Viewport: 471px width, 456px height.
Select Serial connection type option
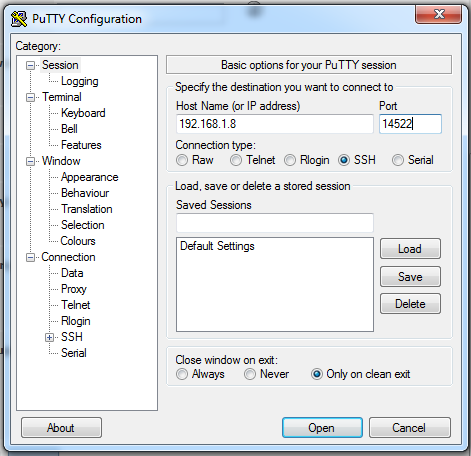coord(398,160)
